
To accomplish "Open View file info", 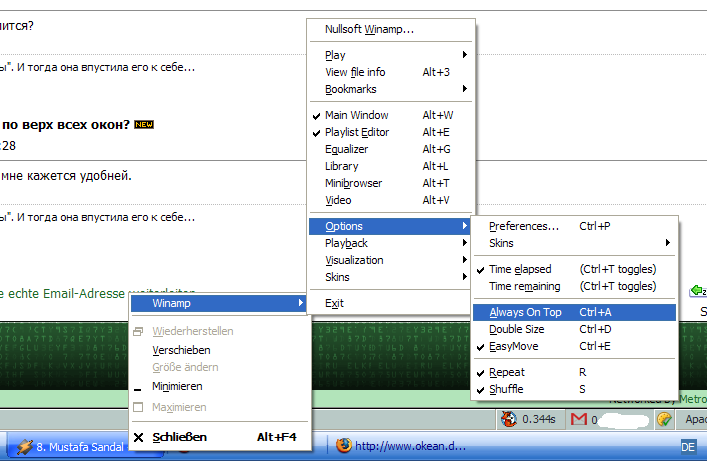I will pyautogui.click(x=390, y=72).
